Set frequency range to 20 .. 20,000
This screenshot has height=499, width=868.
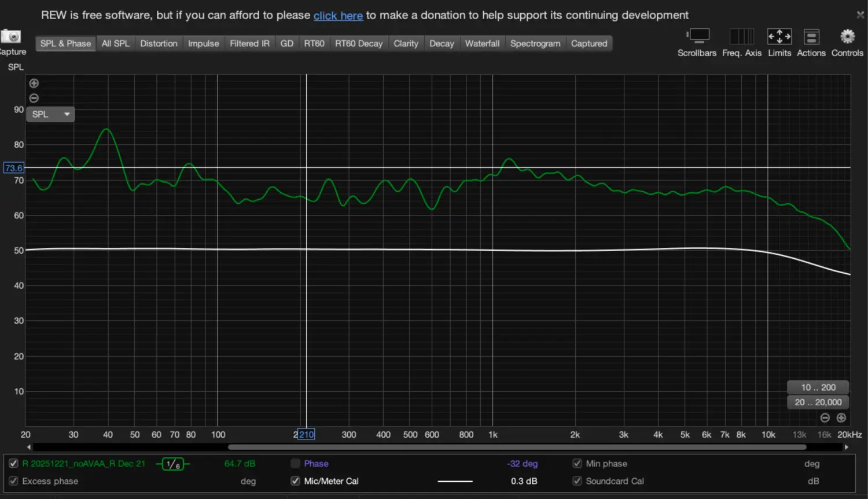[818, 402]
